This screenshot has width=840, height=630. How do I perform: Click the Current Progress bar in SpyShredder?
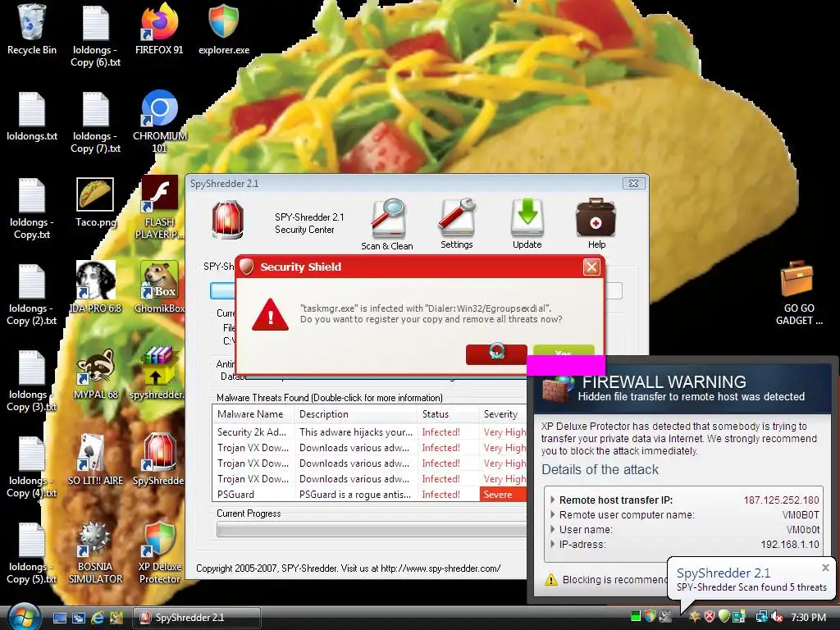tap(372, 529)
